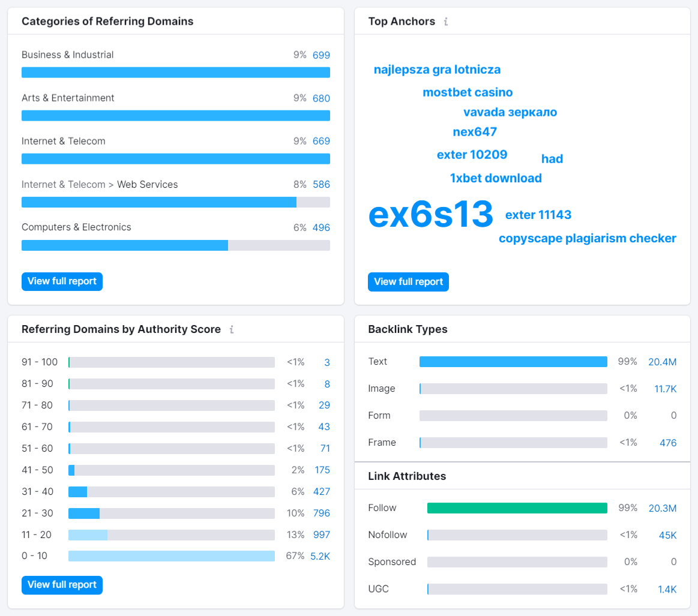Click 'View full report' under Categories of Referring Domains
Screen dimensions: 698x616
coord(62,281)
